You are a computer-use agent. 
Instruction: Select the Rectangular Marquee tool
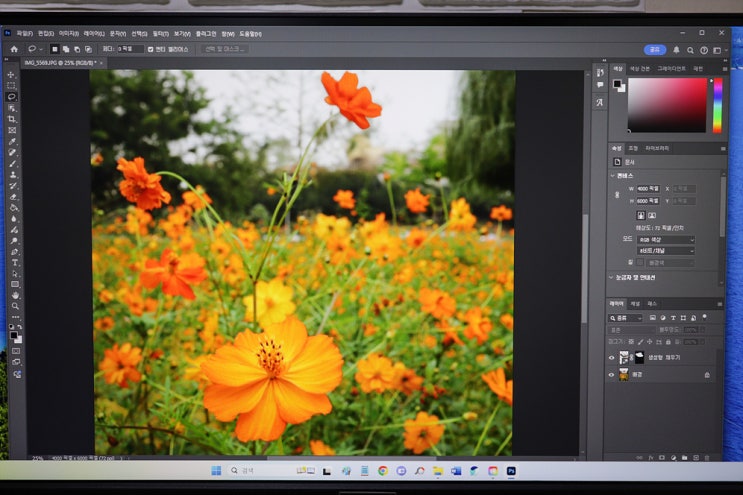point(12,86)
